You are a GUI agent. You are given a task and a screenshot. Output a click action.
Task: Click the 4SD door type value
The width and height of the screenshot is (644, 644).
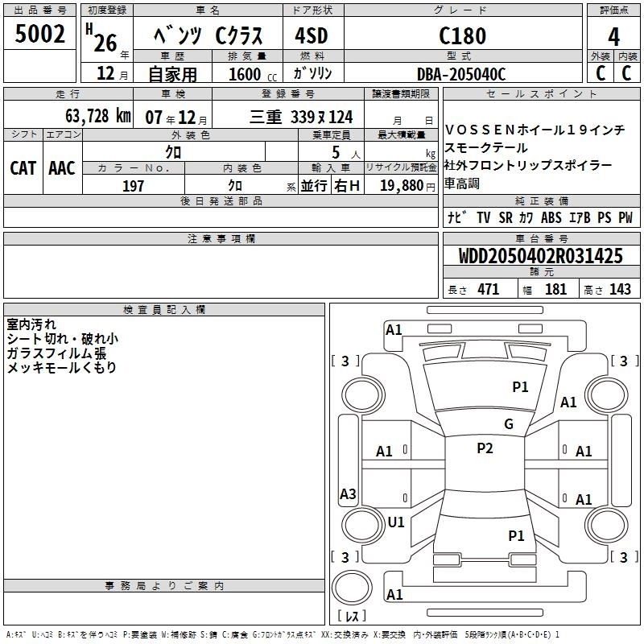point(312,35)
